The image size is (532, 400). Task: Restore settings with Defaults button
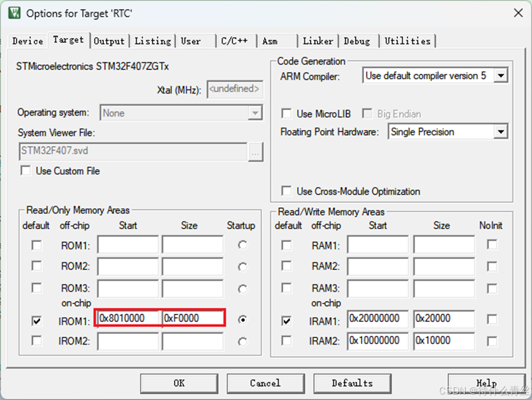(352, 383)
